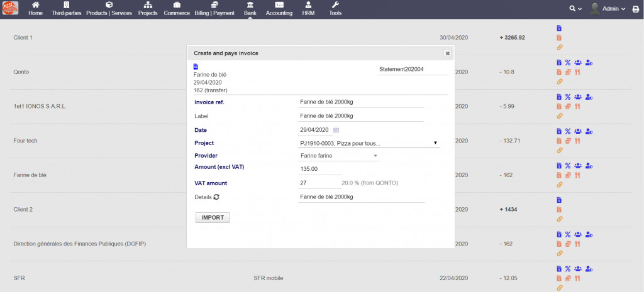The image size is (644, 292).
Task: Edit the Invoice ref. field
Action: (360, 102)
